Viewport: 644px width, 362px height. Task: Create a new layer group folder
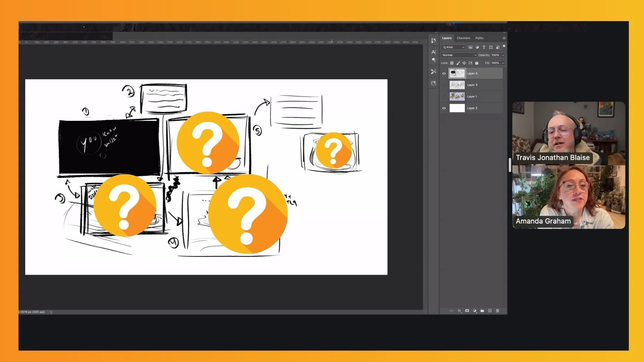coord(482,311)
